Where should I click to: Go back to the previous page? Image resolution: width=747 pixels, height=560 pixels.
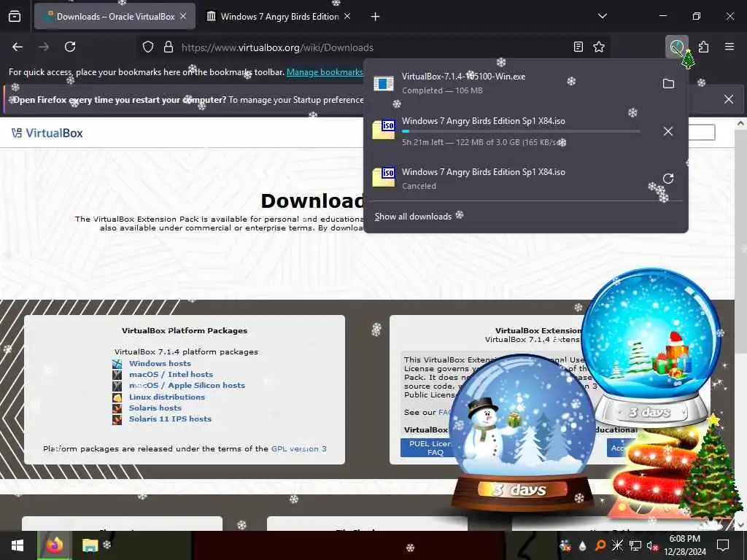(18, 47)
